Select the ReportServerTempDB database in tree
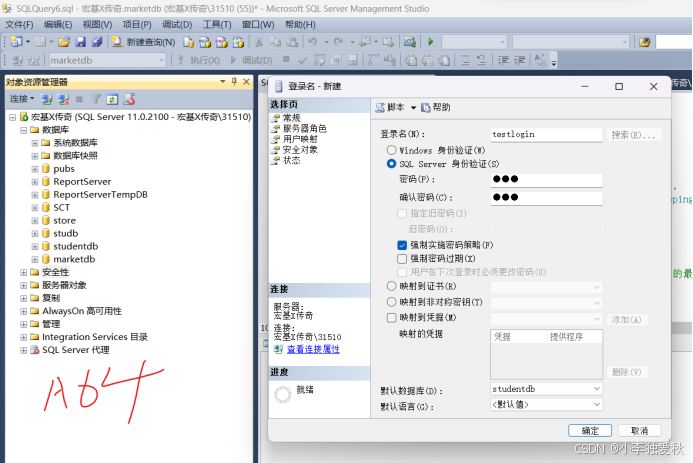This screenshot has width=693, height=463. [x=100, y=195]
